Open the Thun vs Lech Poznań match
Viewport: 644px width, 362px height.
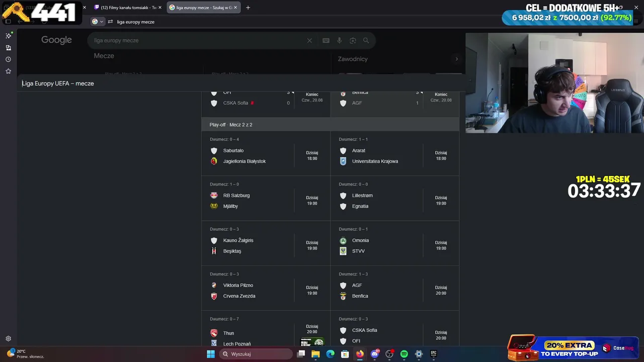[266, 329]
